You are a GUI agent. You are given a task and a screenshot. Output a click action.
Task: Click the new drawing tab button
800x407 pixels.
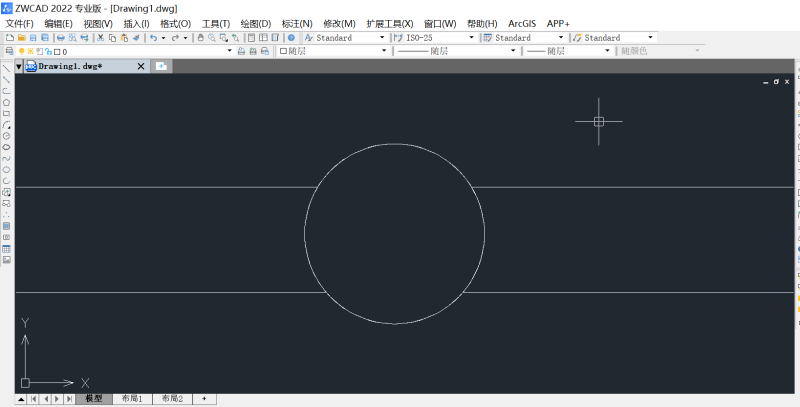point(161,66)
